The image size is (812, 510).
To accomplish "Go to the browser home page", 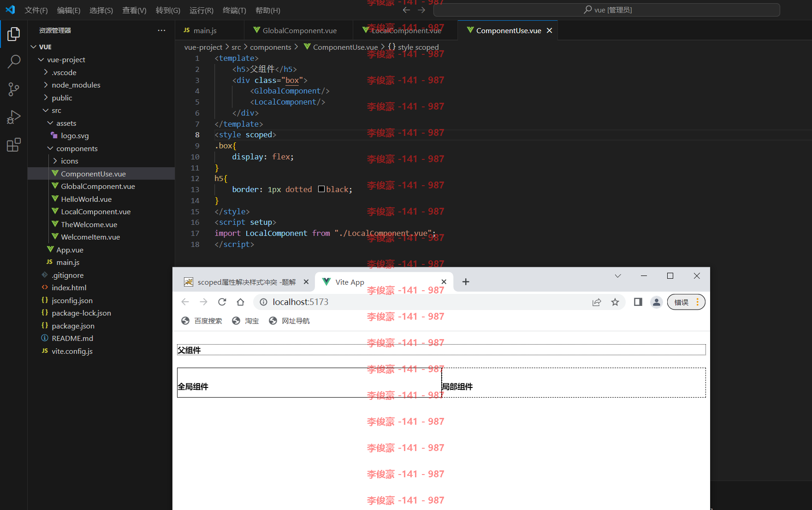I will click(240, 302).
